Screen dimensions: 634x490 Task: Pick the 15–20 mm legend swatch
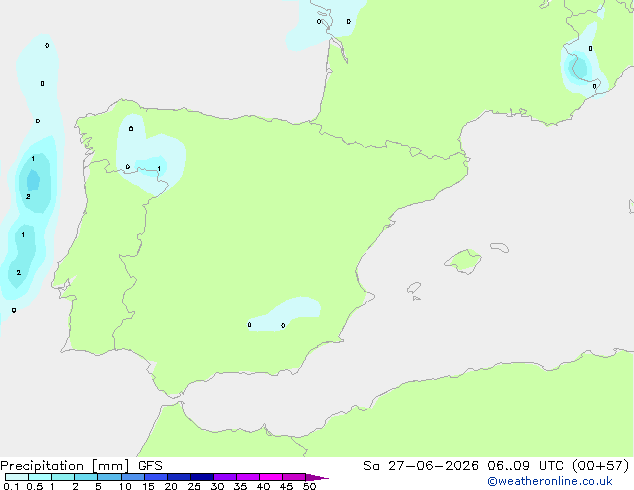[x=156, y=477]
